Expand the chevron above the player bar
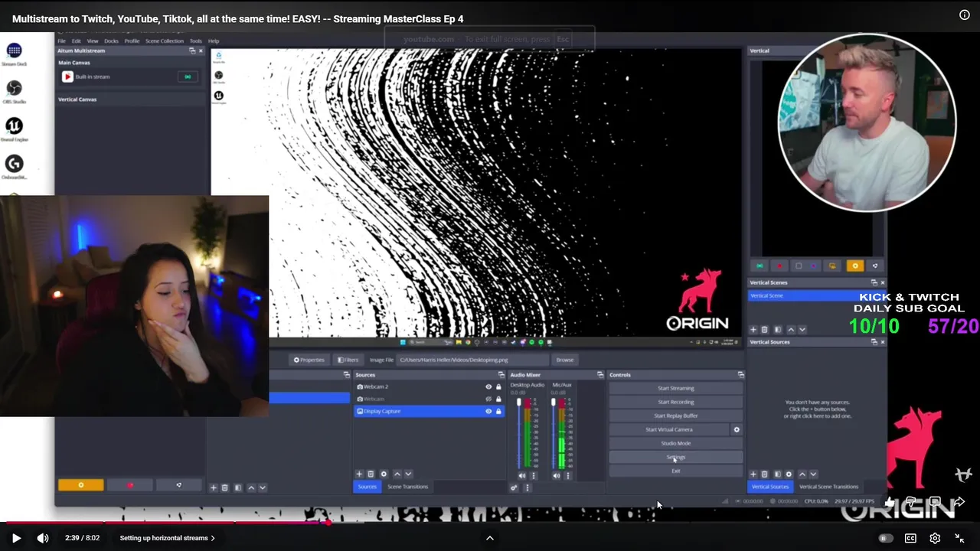The height and width of the screenshot is (551, 980). pyautogui.click(x=490, y=537)
